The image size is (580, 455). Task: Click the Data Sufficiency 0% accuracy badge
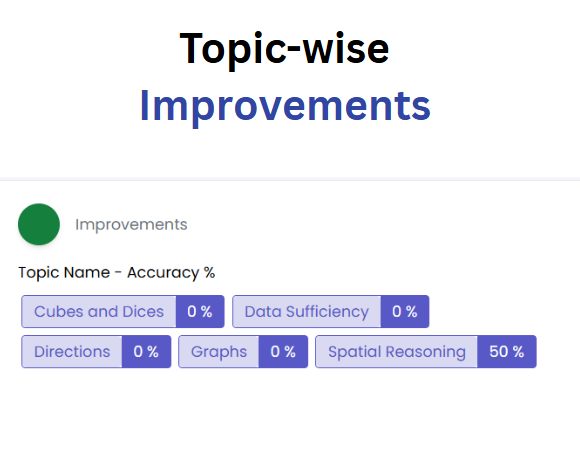point(405,311)
